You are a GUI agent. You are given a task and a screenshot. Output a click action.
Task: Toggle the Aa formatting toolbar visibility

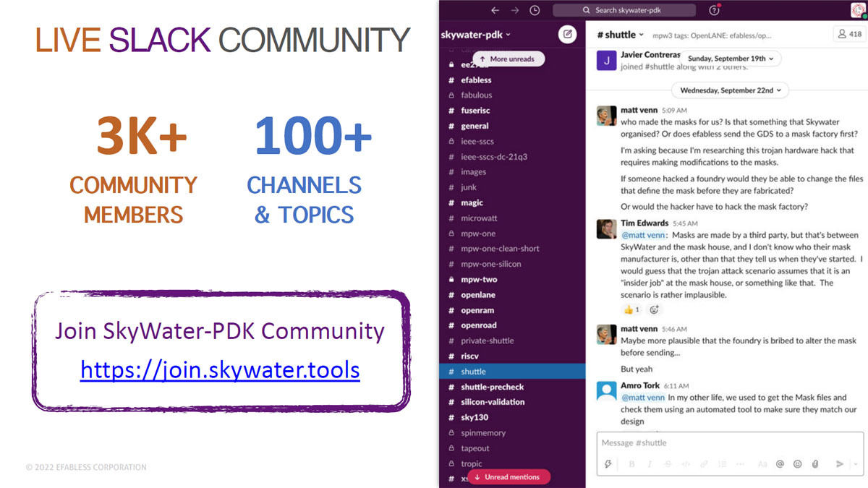pyautogui.click(x=762, y=463)
